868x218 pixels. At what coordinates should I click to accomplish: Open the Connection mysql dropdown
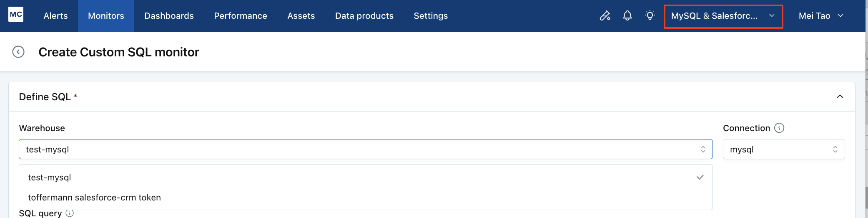tap(784, 149)
